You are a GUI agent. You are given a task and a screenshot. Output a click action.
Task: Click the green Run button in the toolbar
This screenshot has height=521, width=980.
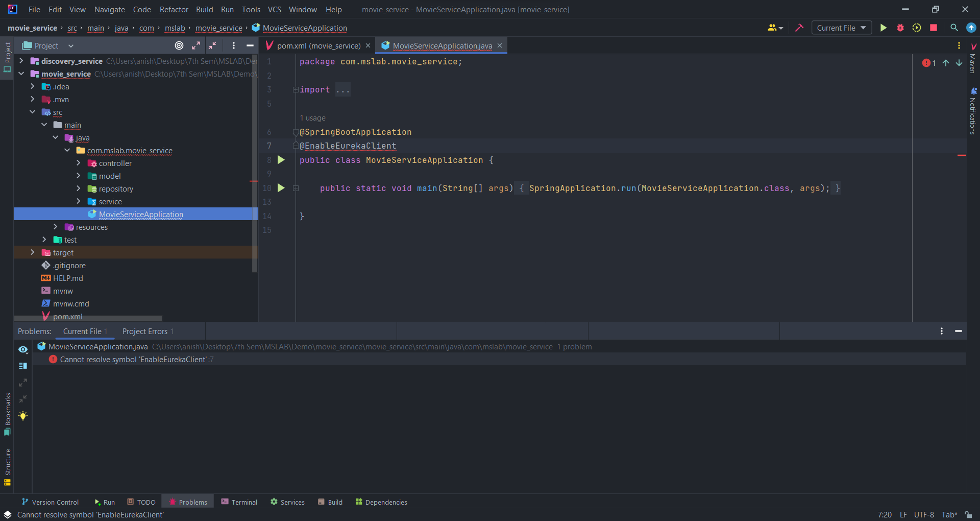(883, 28)
